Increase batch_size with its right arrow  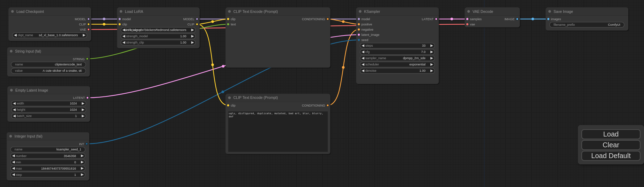point(83,116)
